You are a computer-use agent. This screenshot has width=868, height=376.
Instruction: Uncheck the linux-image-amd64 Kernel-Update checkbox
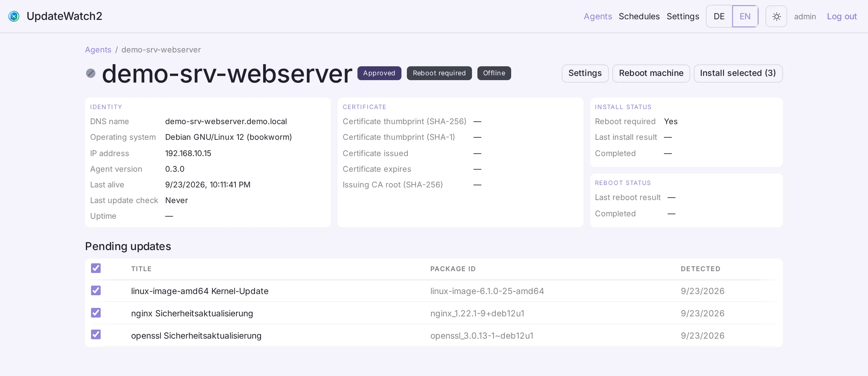point(96,290)
